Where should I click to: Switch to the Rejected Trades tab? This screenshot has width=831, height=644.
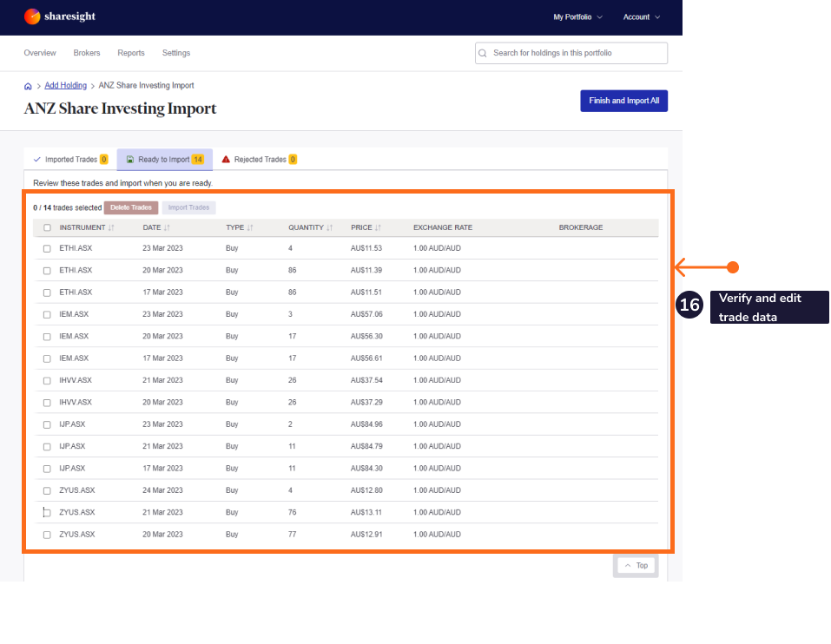point(259,160)
